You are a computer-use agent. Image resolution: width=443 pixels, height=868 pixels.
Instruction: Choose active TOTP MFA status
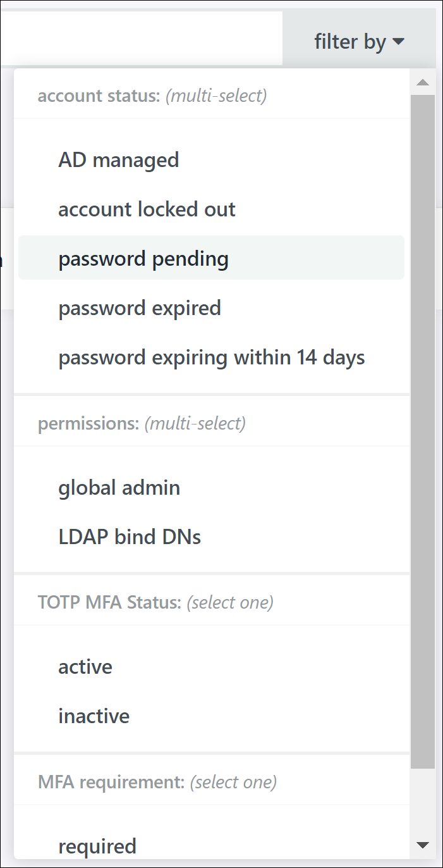[85, 667]
